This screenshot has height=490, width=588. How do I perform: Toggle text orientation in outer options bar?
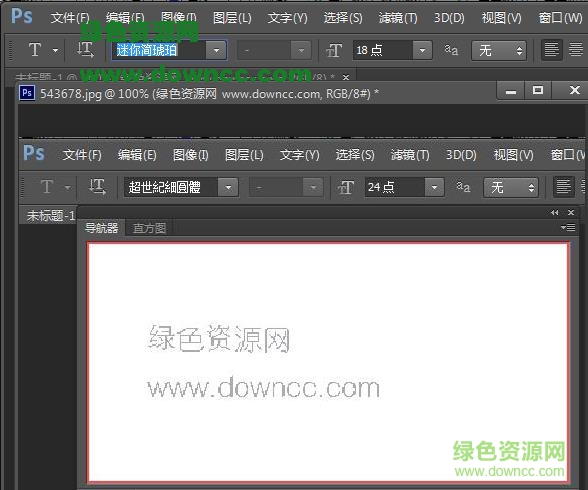(85, 49)
